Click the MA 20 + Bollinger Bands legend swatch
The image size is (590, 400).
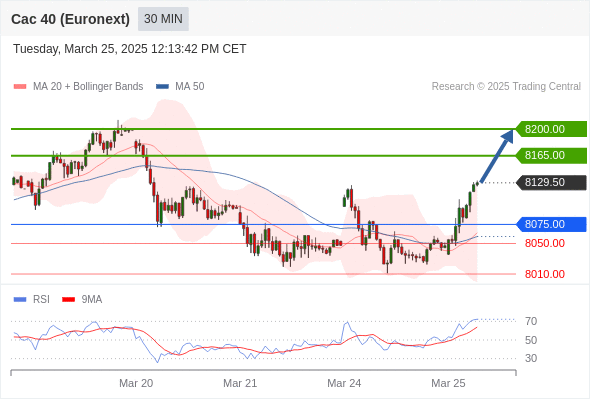pyautogui.click(x=20, y=87)
